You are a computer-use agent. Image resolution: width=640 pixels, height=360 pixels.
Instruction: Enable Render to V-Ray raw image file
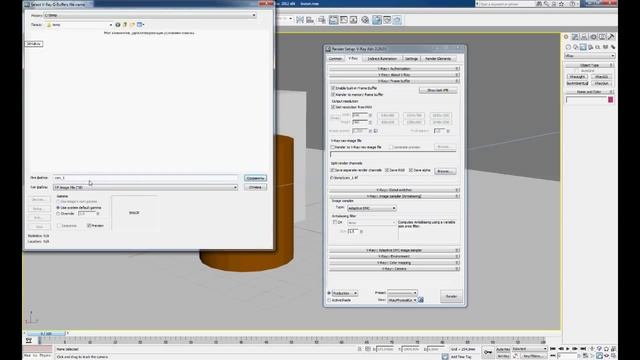333,147
